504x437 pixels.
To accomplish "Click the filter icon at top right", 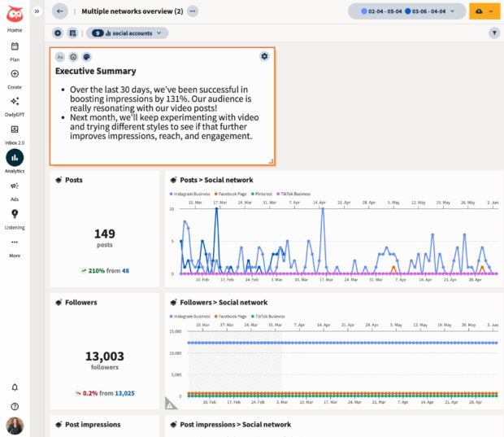I will click(x=495, y=33).
